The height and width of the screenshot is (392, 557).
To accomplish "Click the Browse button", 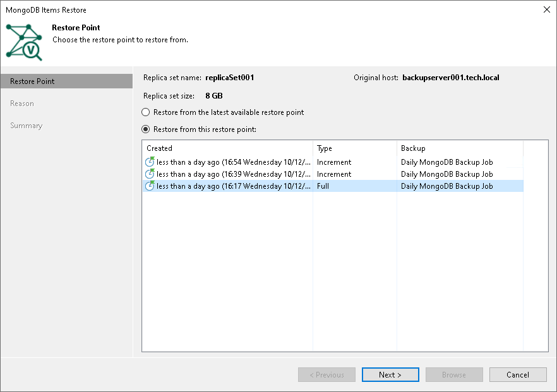I will coord(454,374).
